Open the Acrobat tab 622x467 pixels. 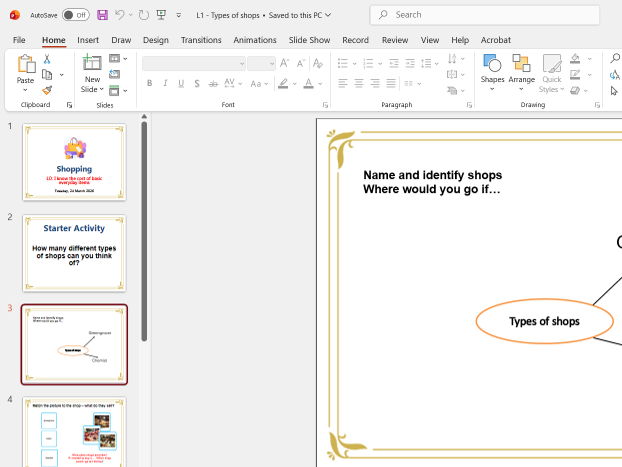[x=495, y=40]
